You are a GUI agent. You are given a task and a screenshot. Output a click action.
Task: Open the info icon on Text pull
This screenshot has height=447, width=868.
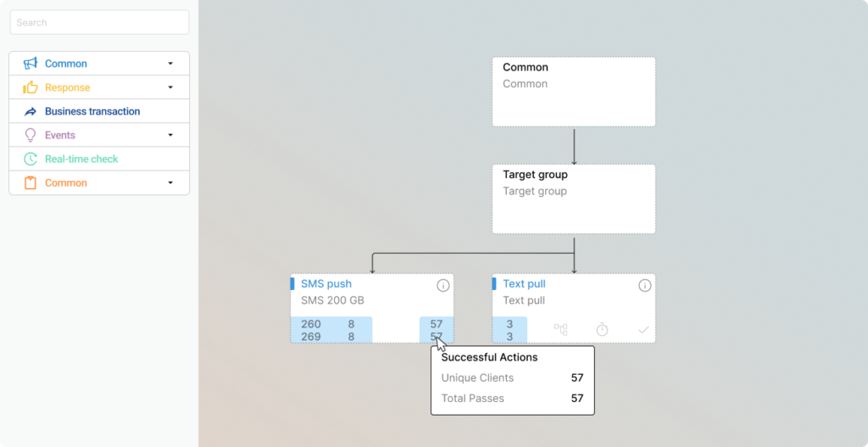pos(644,285)
